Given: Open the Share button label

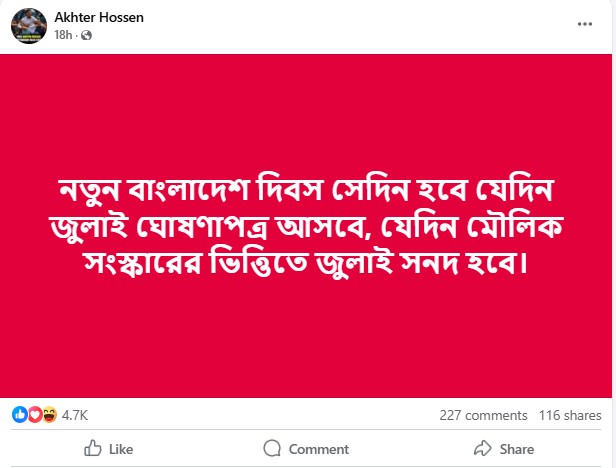Looking at the screenshot, I should click(517, 449).
